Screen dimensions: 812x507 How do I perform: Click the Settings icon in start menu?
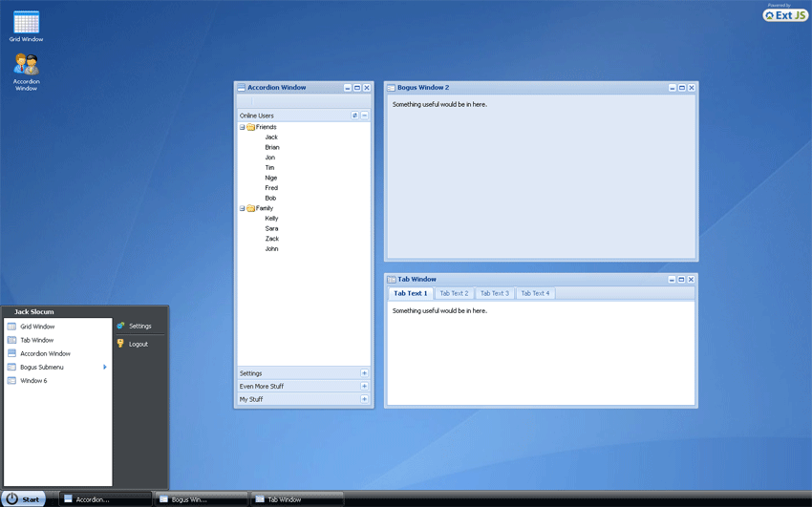tap(120, 326)
